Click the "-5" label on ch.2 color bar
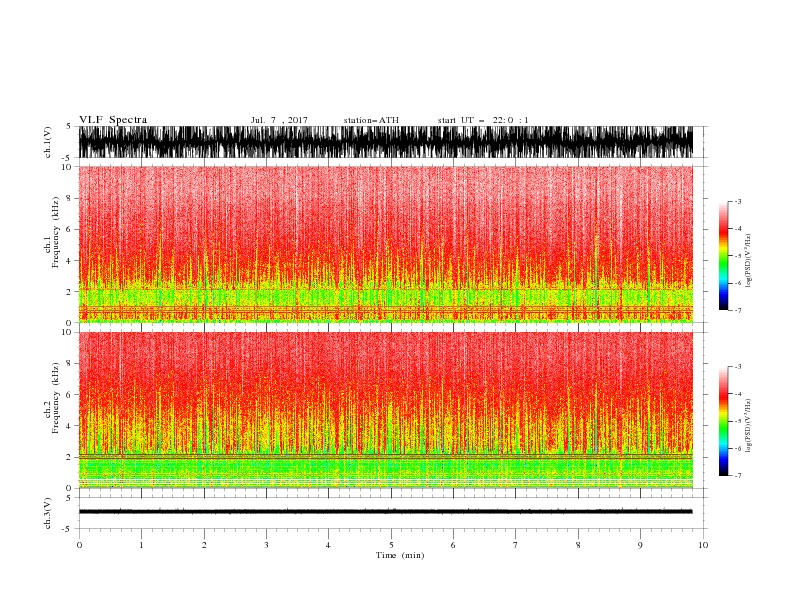The width and height of the screenshot is (792, 612). [x=738, y=421]
